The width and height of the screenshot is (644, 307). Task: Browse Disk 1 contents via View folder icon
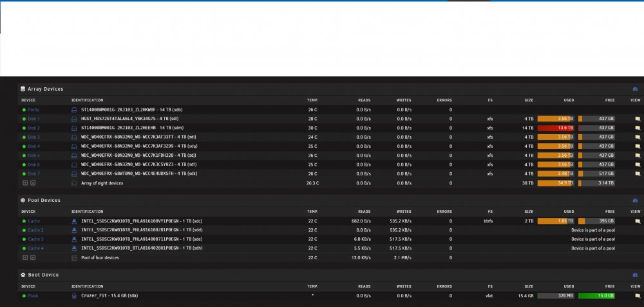[x=638, y=119]
